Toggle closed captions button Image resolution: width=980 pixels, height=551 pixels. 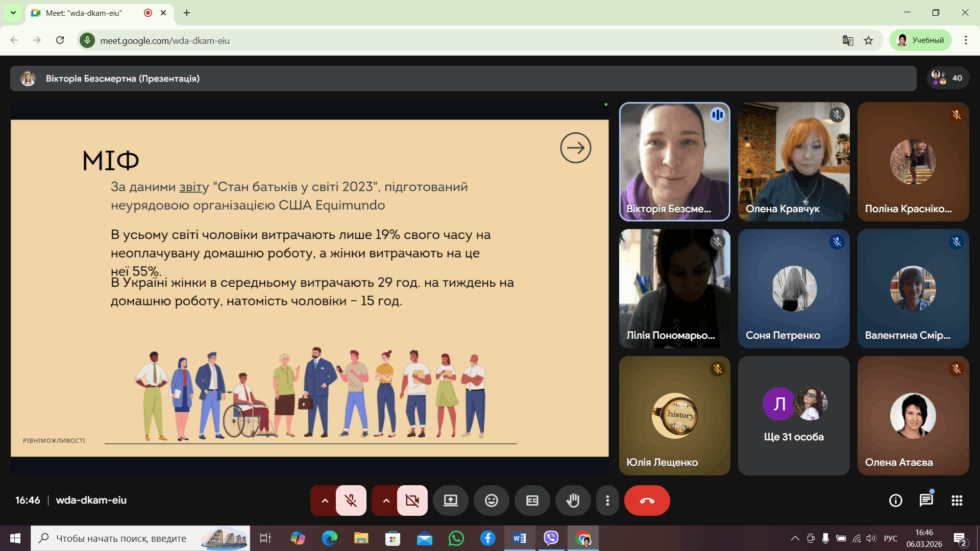pyautogui.click(x=532, y=500)
